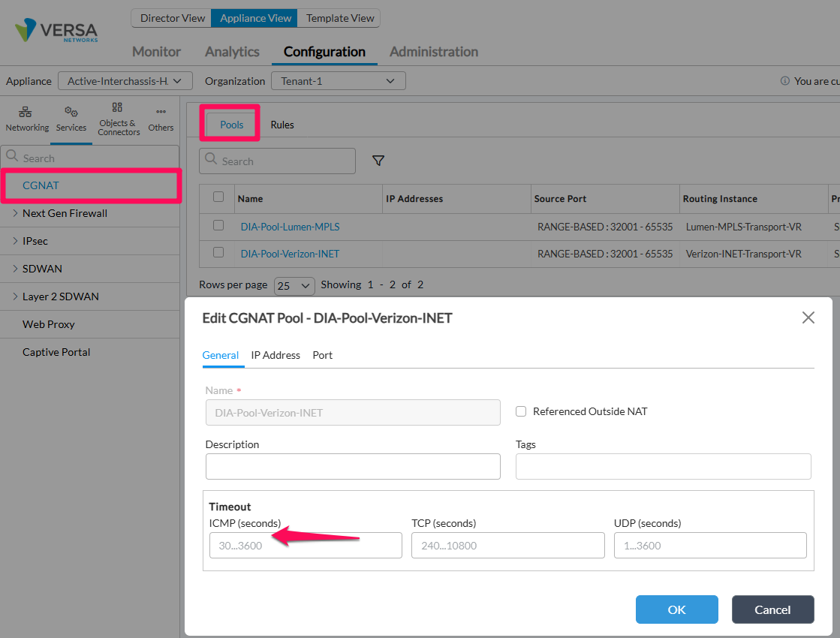Open the Administration tab
This screenshot has width=840, height=638.
(x=433, y=52)
